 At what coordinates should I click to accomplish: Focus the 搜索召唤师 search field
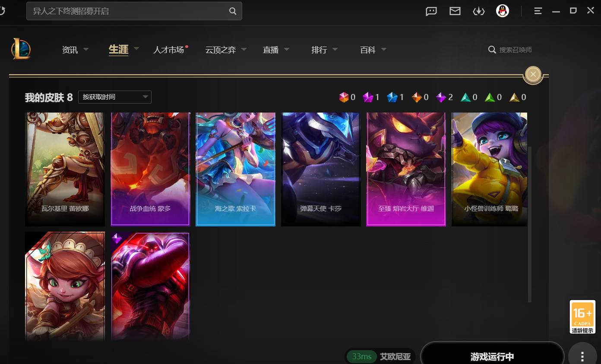point(516,50)
